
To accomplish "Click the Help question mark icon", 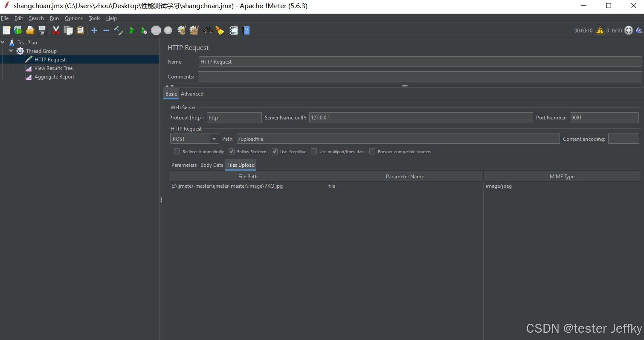I will 246,30.
